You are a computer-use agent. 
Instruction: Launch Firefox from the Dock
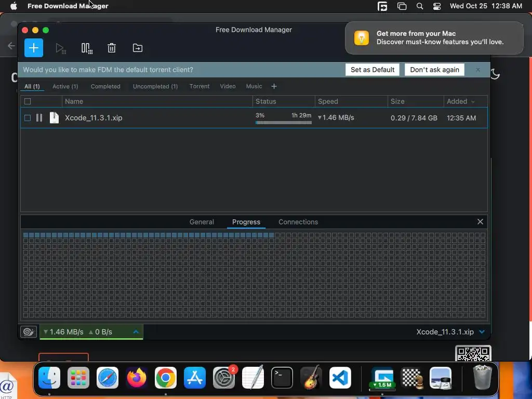click(x=137, y=378)
